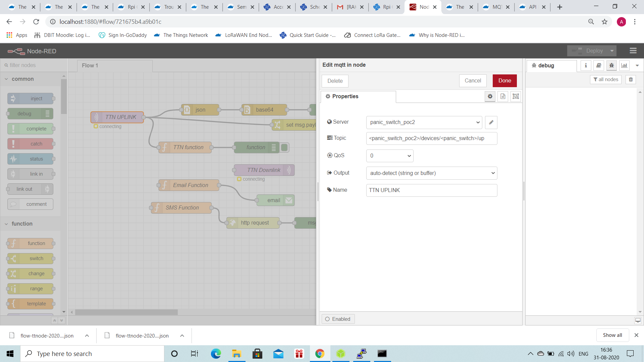644x362 pixels.
Task: Open node description document icon
Action: 503,97
